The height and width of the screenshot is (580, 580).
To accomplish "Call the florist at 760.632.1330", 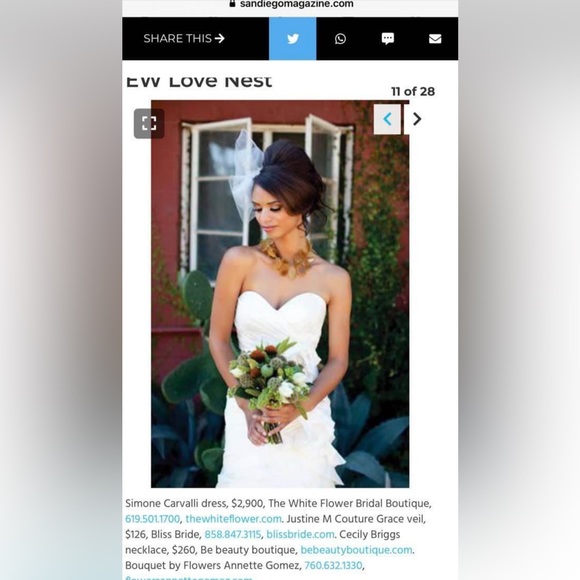I will tap(333, 566).
